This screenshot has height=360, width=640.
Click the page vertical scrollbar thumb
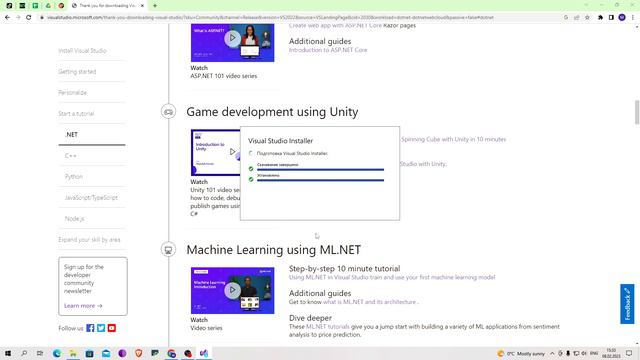(x=637, y=112)
